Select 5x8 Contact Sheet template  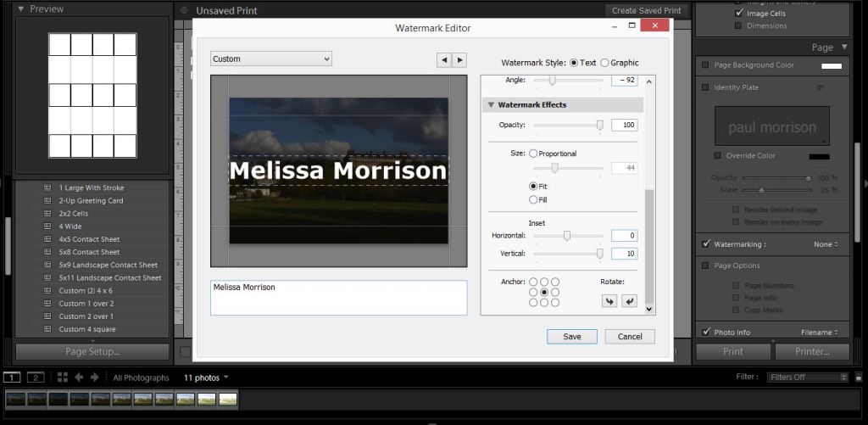point(89,252)
